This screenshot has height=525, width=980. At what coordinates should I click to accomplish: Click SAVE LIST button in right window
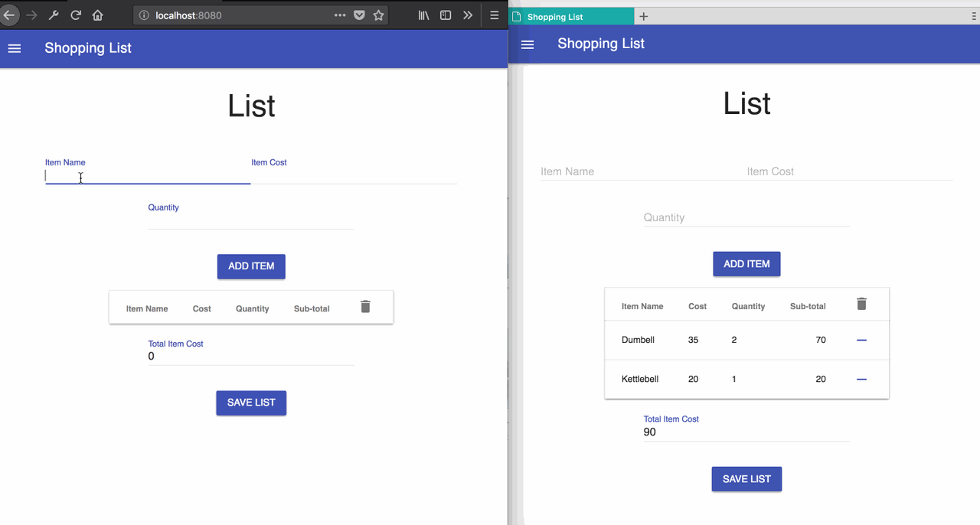click(746, 479)
